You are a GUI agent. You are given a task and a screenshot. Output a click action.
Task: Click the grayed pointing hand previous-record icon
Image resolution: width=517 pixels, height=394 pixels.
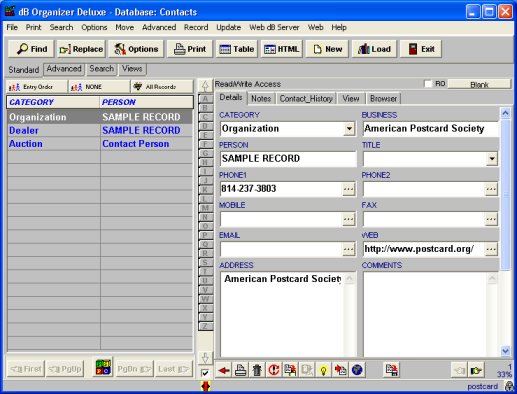pos(459,370)
